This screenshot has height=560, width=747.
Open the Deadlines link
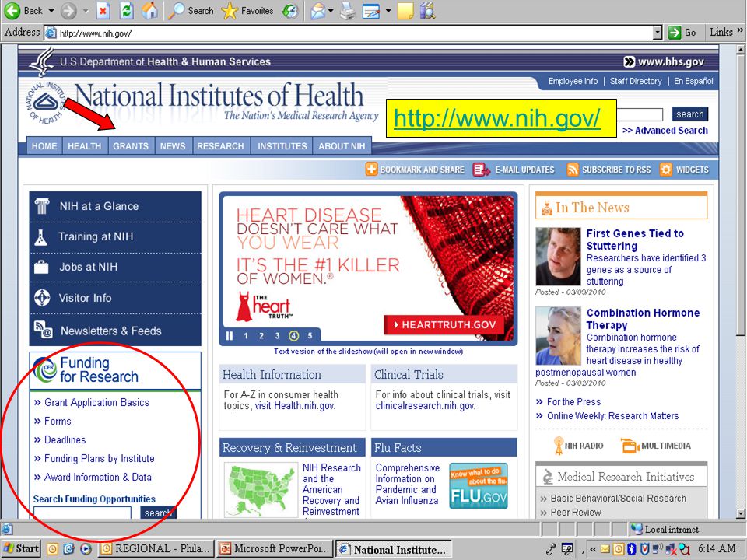[x=65, y=439]
